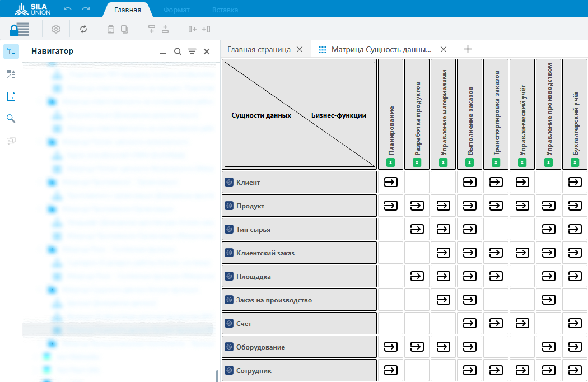
Task: Switch to the Формат ribbon tab
Action: pos(176,10)
